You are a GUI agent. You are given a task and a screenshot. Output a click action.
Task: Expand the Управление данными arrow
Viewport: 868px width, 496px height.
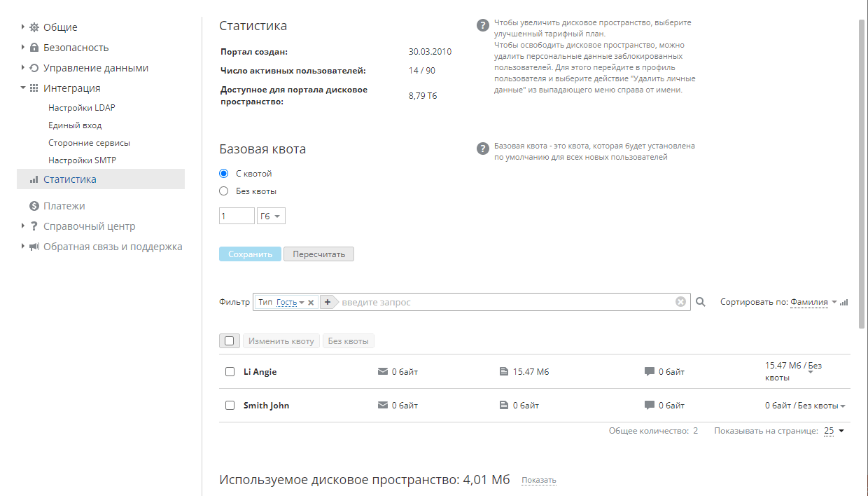coord(22,68)
